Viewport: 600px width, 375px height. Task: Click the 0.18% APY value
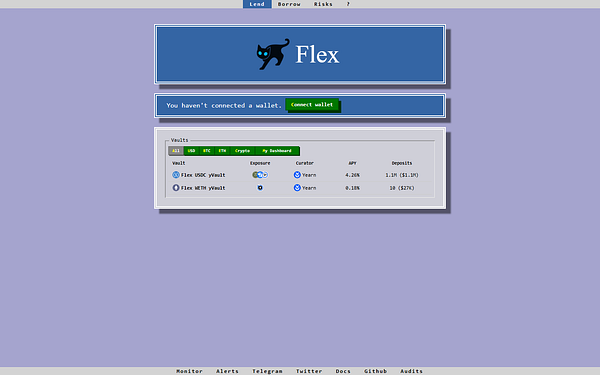point(352,188)
